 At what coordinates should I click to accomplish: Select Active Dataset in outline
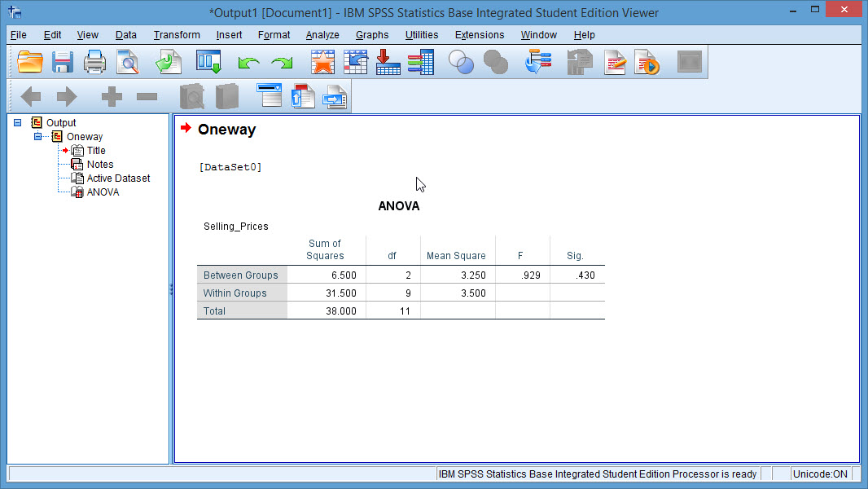118,178
